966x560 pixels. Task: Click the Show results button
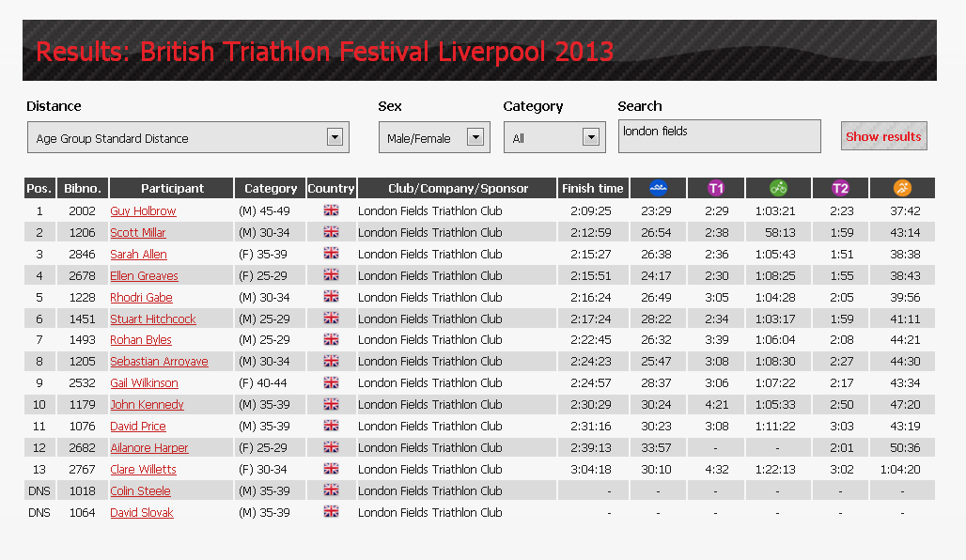[883, 136]
